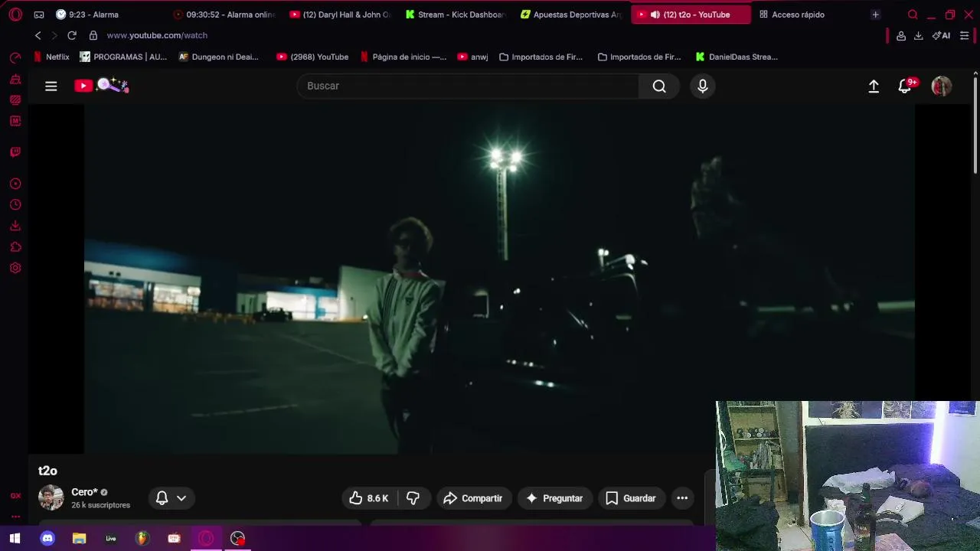Open browser downloads arrow in address bar

pyautogui.click(x=918, y=36)
